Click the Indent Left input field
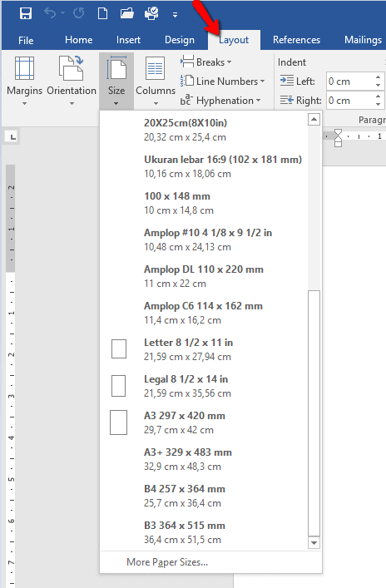Image resolution: width=386 pixels, height=588 pixels. (x=349, y=82)
